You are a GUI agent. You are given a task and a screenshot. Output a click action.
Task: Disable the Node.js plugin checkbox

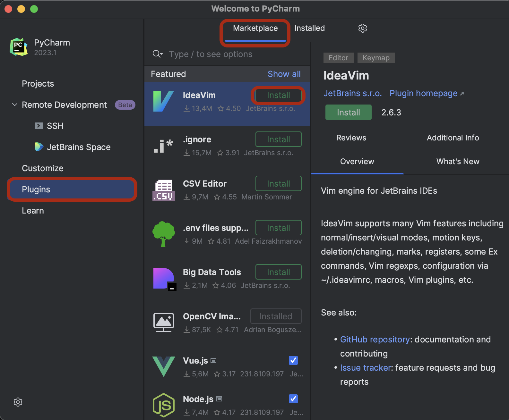293,399
